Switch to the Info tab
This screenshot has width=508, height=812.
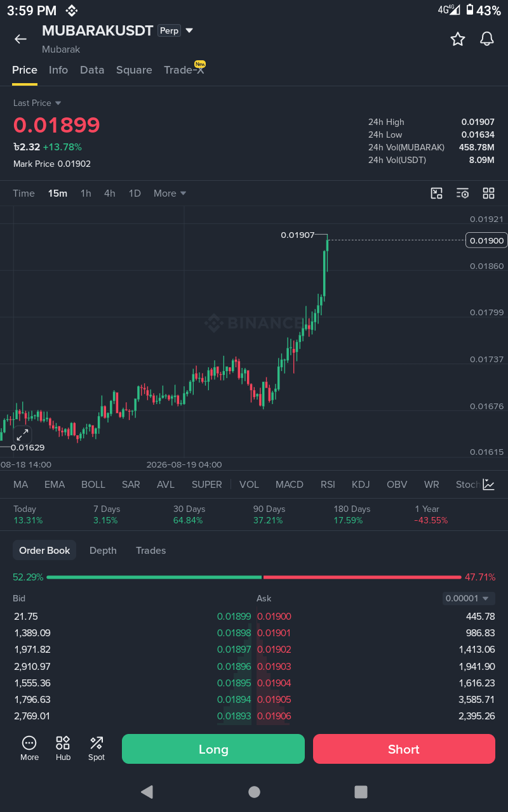click(58, 70)
